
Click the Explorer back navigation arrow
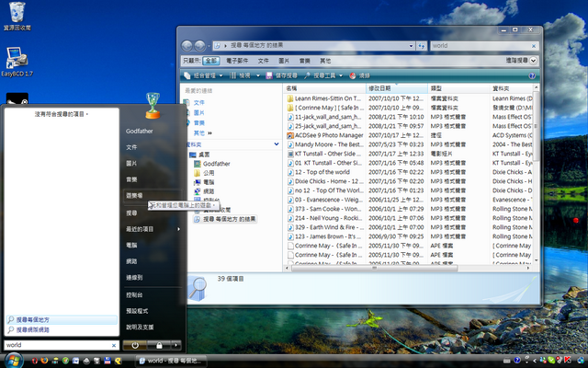point(187,46)
